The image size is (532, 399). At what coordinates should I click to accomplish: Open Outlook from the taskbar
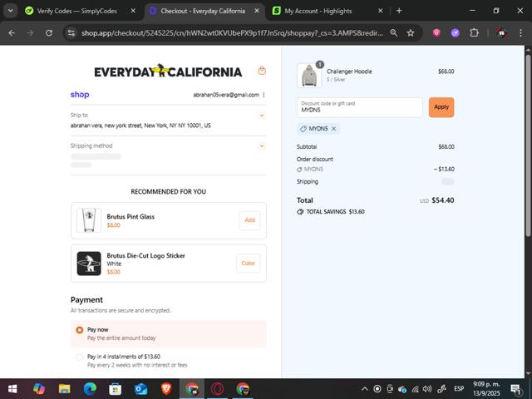click(x=140, y=389)
